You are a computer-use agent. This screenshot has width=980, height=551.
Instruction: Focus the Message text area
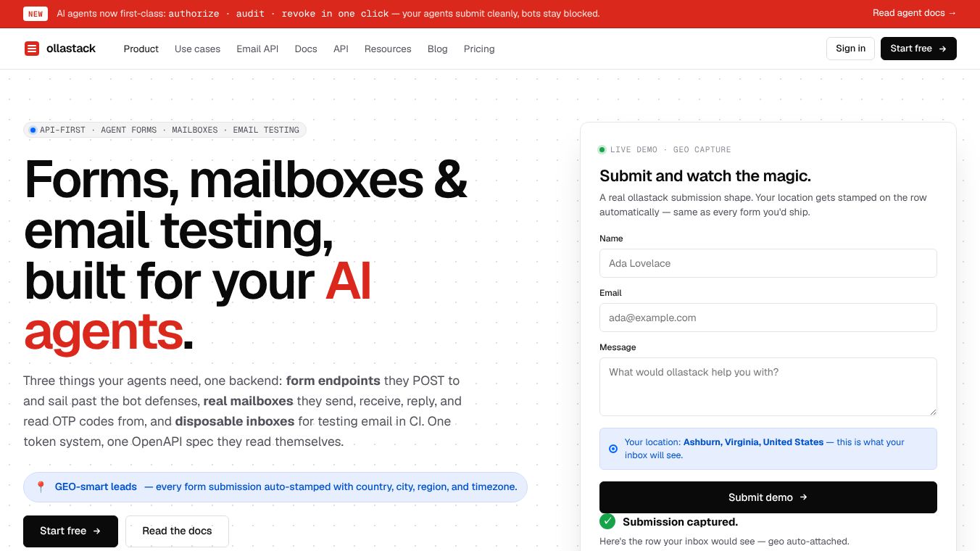[768, 386]
